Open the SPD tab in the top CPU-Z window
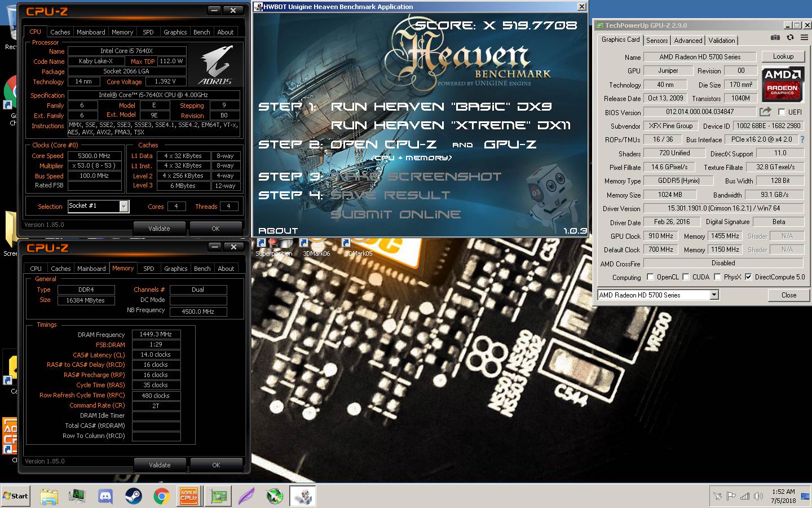Screen dimensions: 812x508 point(148,32)
